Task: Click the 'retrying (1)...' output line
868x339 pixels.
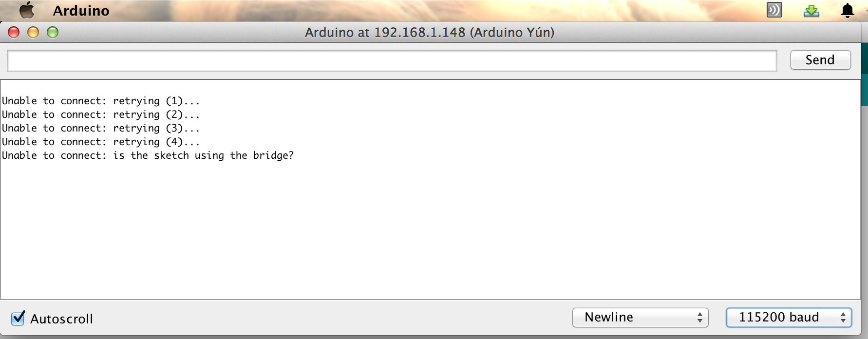Action: click(x=101, y=101)
